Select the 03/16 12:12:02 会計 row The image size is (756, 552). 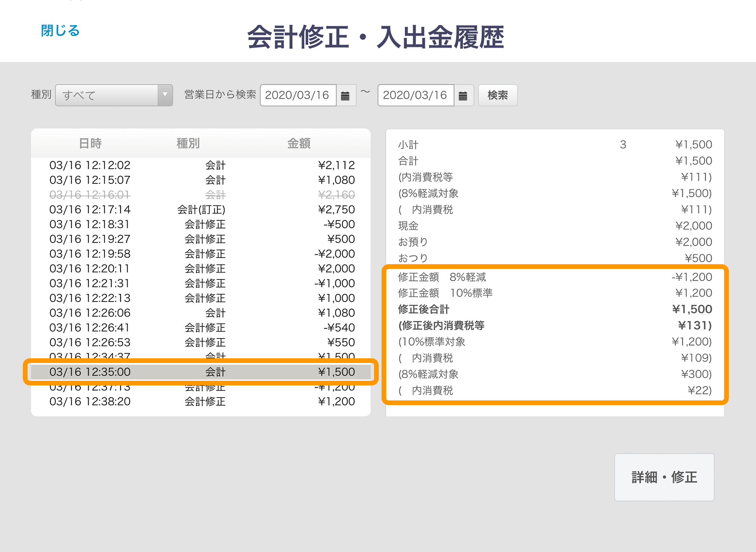click(x=201, y=165)
